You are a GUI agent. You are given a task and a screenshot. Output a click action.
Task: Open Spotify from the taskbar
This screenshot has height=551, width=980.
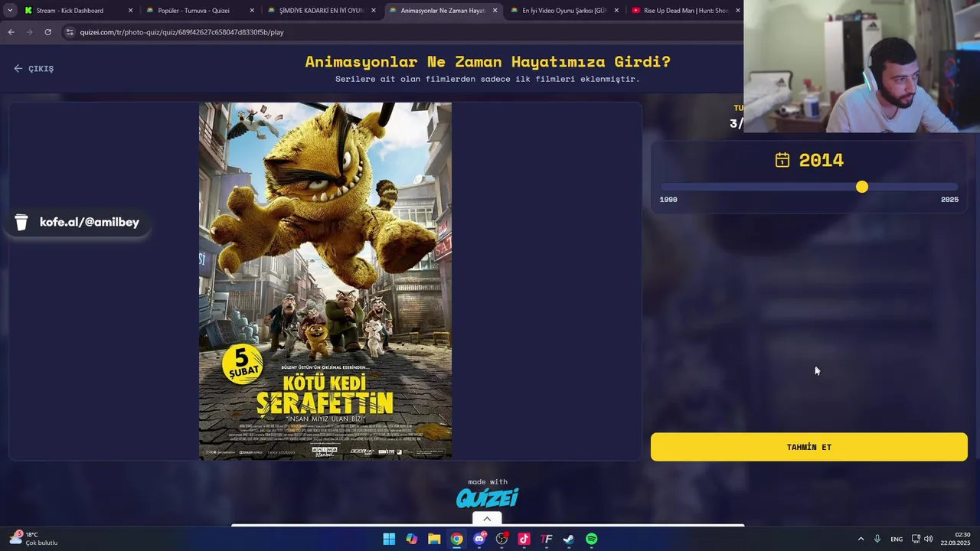pos(592,539)
